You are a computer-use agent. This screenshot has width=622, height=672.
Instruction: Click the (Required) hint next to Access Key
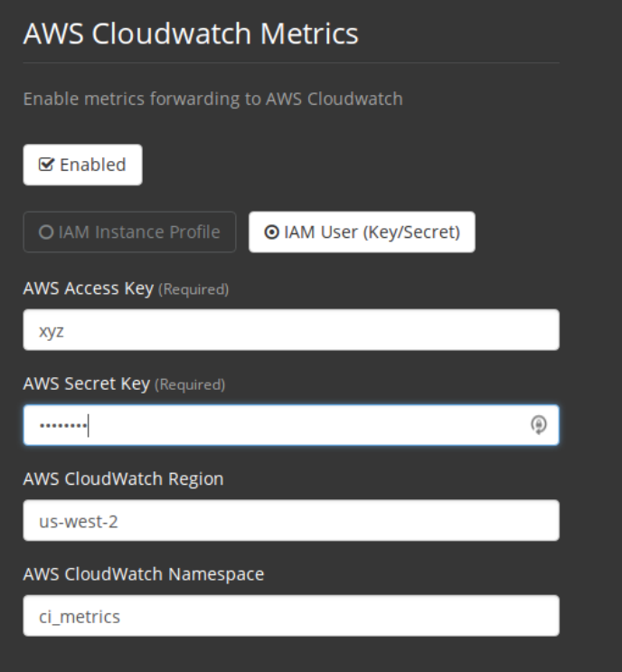pyautogui.click(x=193, y=290)
